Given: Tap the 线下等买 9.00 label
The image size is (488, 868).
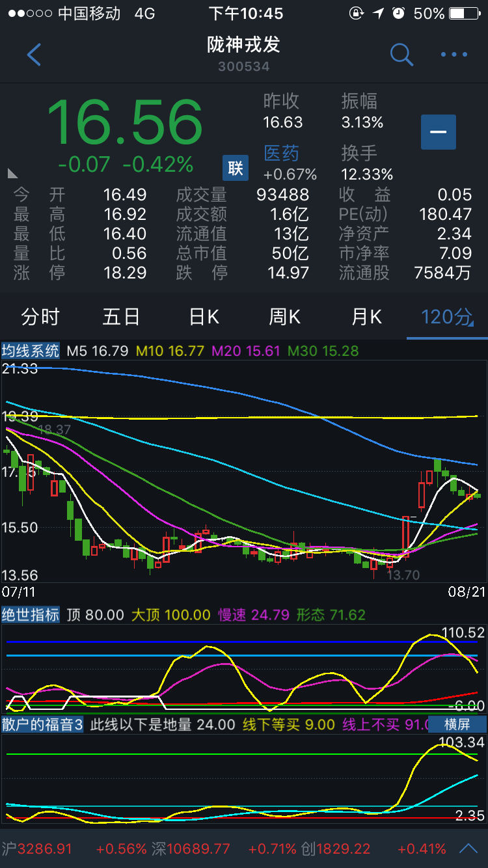Looking at the screenshot, I should click(289, 724).
